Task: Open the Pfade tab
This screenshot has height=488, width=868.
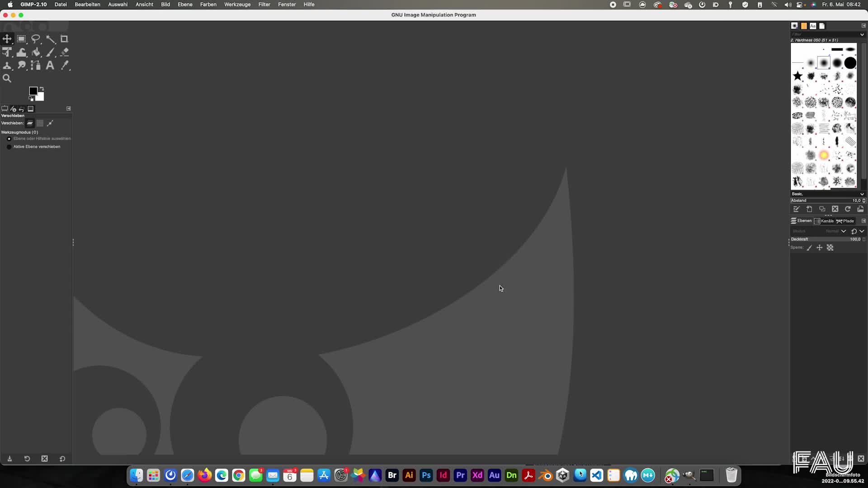Action: click(x=847, y=221)
